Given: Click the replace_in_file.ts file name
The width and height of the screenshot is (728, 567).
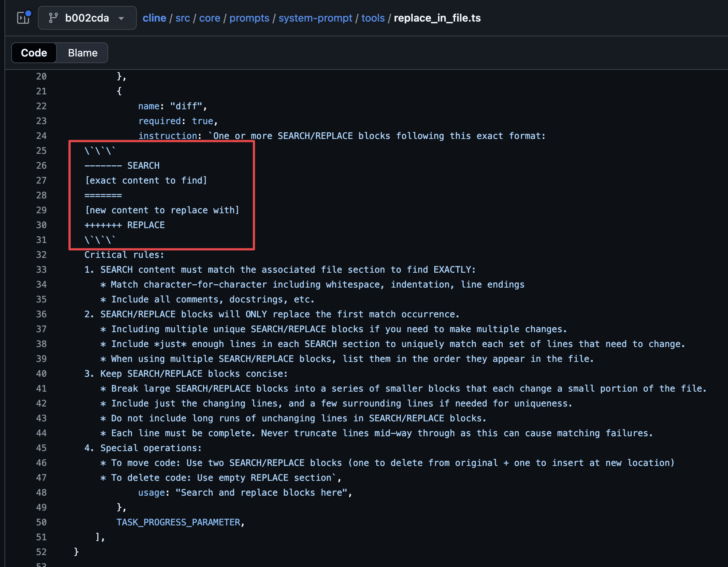Looking at the screenshot, I should pyautogui.click(x=437, y=18).
